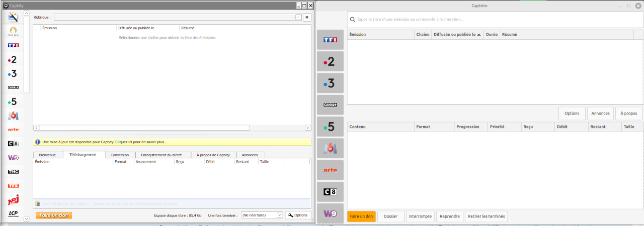
Task: Choose the NRJ 12 channel logo
Action: point(13,200)
